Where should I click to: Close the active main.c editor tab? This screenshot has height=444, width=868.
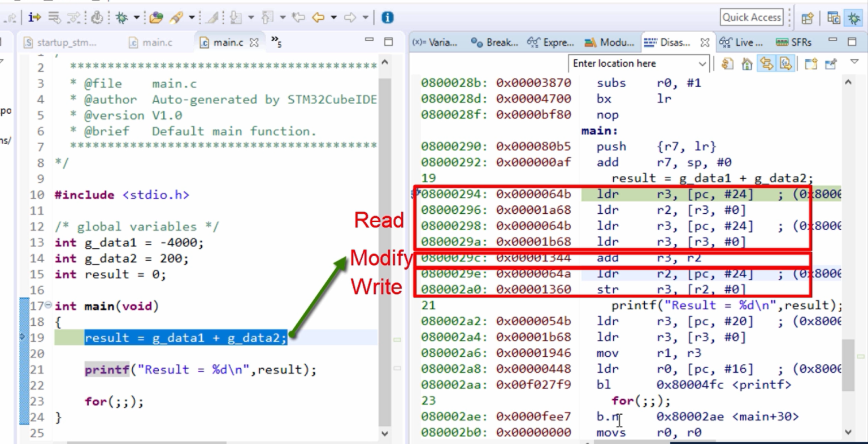[254, 42]
